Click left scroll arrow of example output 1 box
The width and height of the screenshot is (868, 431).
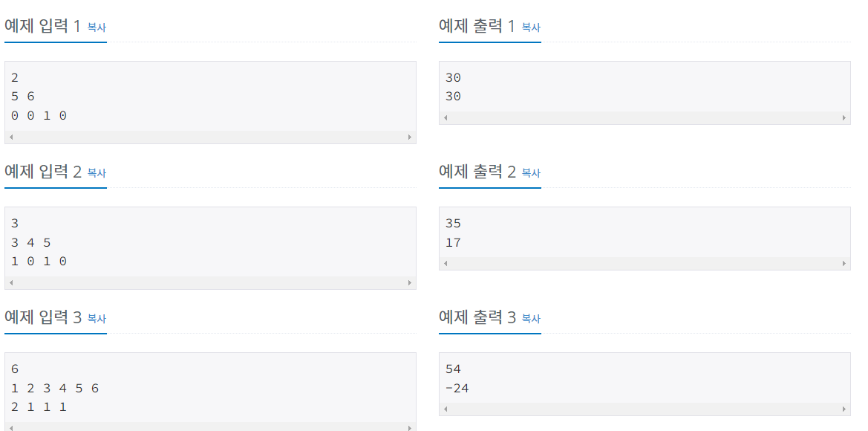(446, 117)
